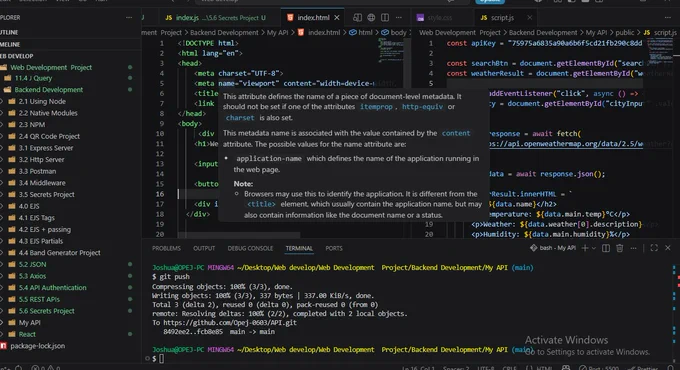This screenshot has height=370, width=680.
Task: Maximize the terminal panel size
Action: click(x=654, y=248)
